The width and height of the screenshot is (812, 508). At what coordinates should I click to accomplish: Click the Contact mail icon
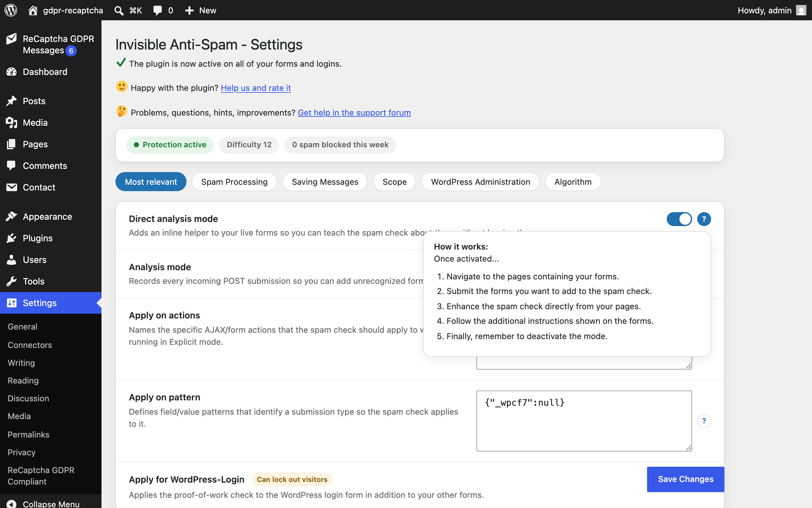tap(11, 187)
